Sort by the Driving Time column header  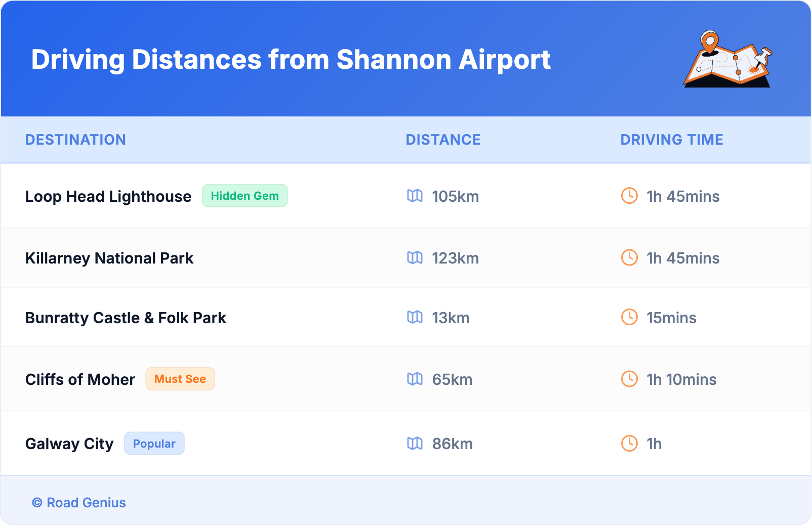671,140
